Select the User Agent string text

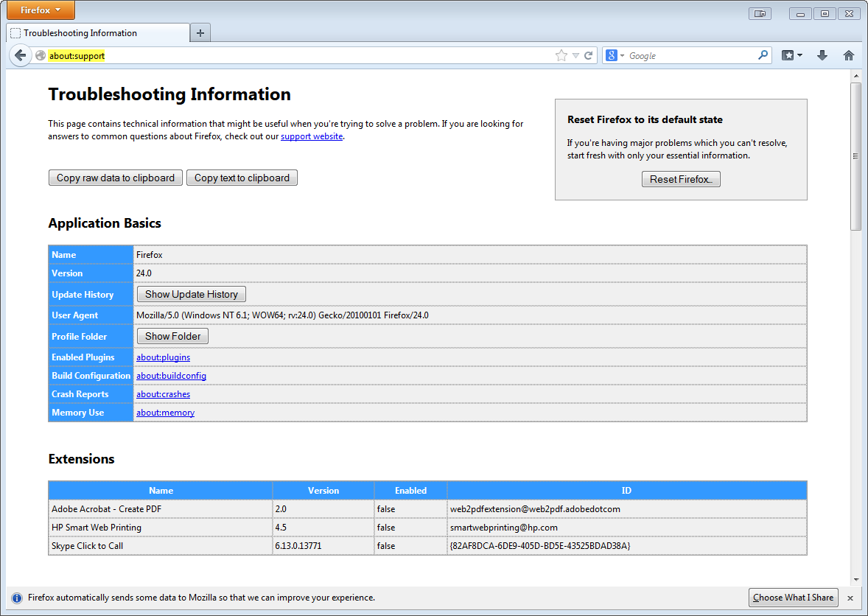[x=282, y=315]
